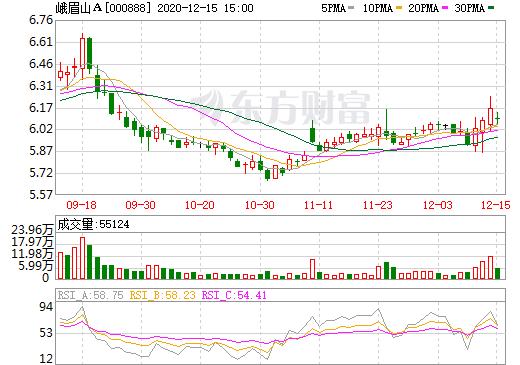Select the 30PMA legend label

[x=470, y=8]
